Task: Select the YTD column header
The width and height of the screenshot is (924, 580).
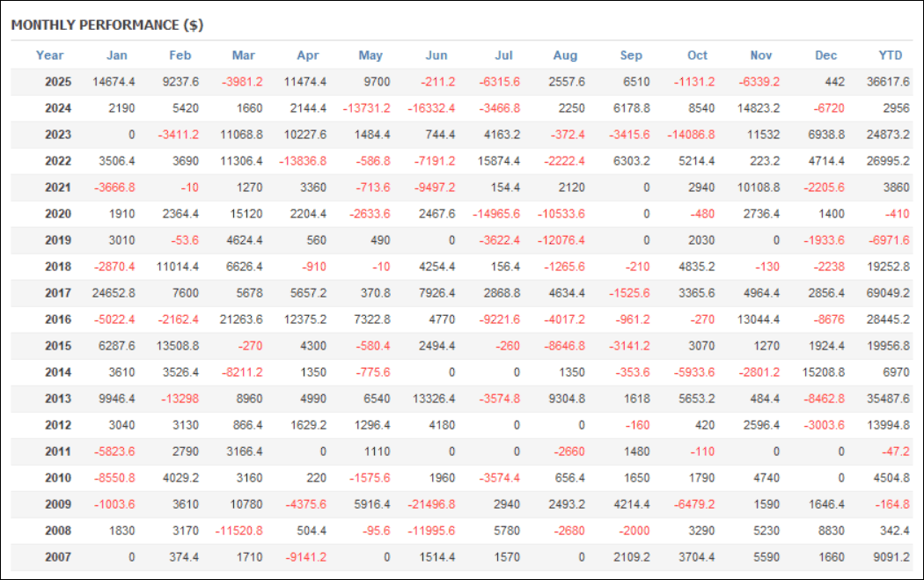Action: click(891, 55)
